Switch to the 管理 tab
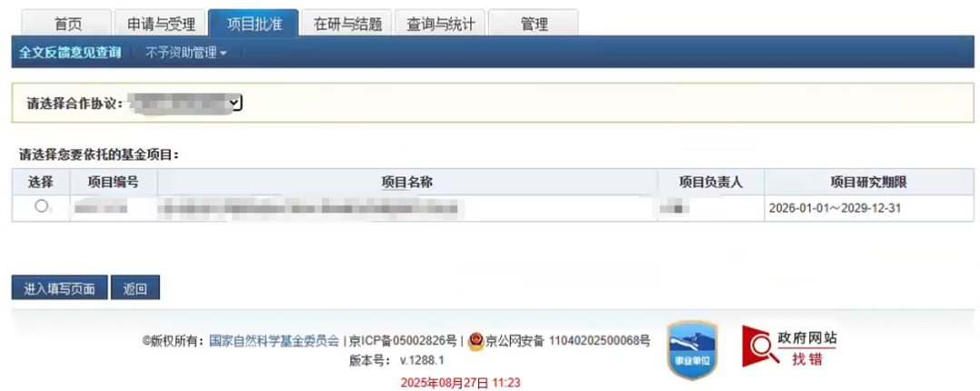The width and height of the screenshot is (980, 391). point(534,24)
